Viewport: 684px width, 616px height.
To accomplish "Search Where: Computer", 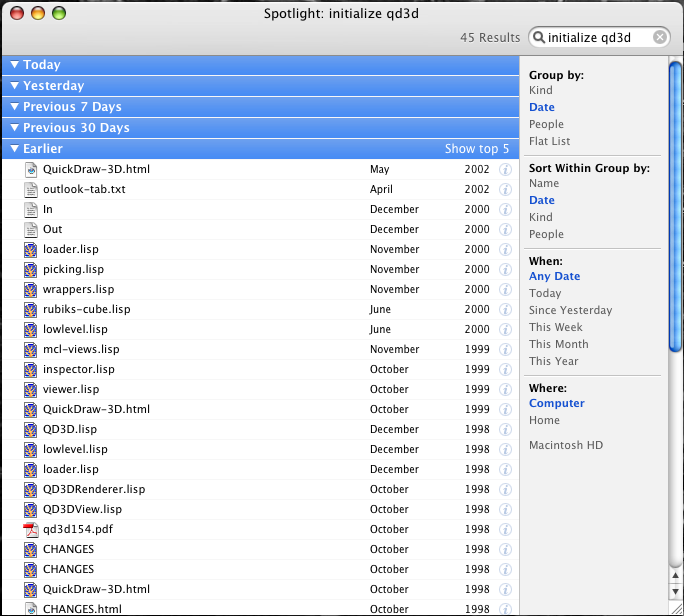I will 557,404.
